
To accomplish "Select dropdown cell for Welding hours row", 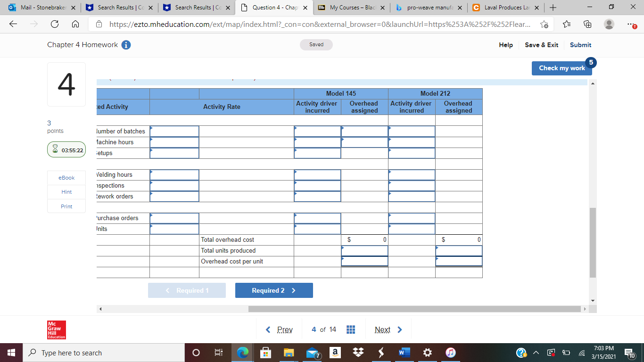I will [174, 174].
